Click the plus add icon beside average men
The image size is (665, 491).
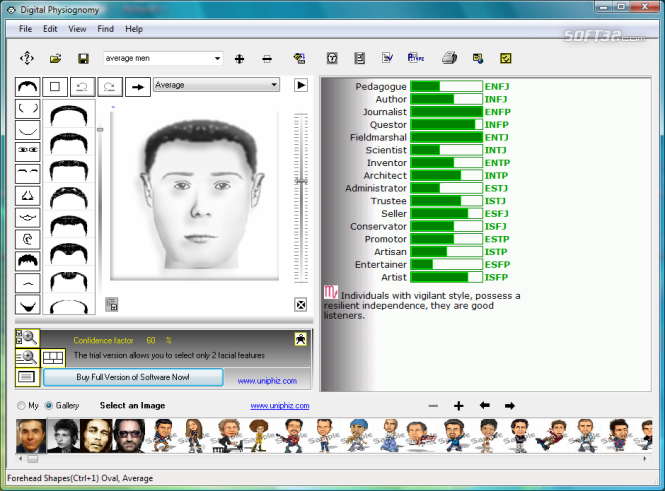(239, 59)
